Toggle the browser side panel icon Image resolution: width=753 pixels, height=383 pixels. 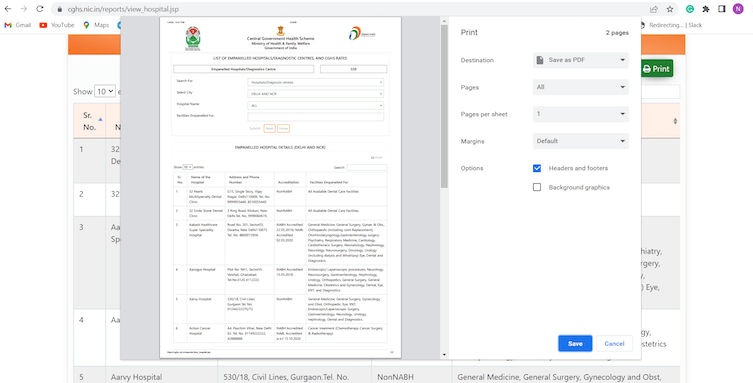click(x=721, y=9)
